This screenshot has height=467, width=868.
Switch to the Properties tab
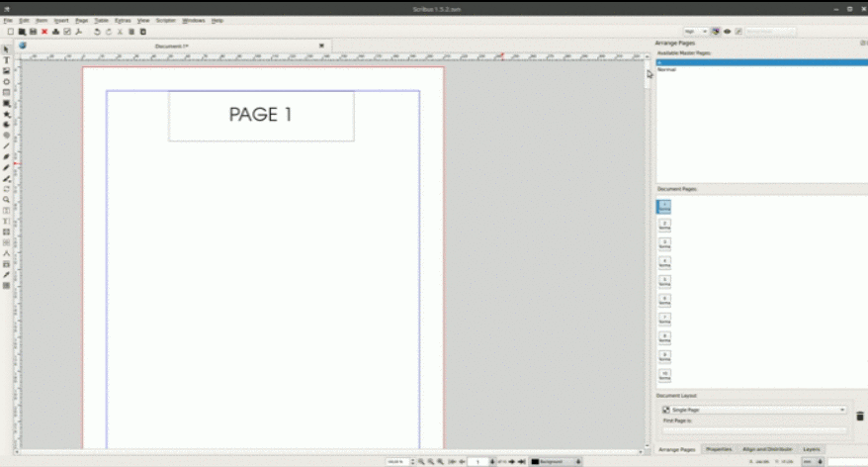click(x=719, y=449)
